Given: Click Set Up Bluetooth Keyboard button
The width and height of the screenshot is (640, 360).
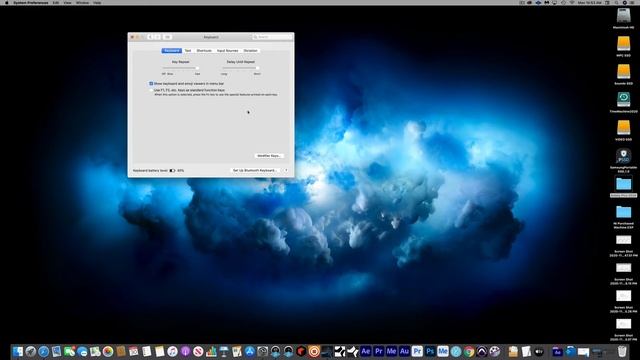Looking at the screenshot, I should click(255, 170).
